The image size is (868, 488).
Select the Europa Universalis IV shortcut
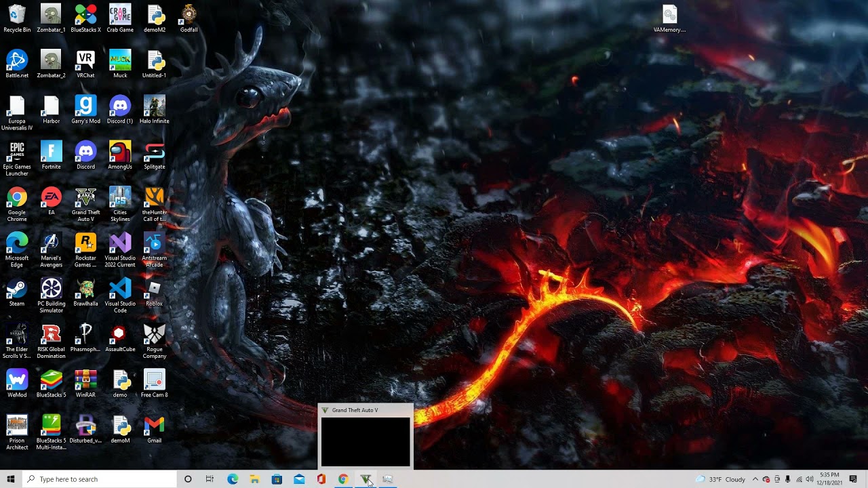[x=17, y=113]
